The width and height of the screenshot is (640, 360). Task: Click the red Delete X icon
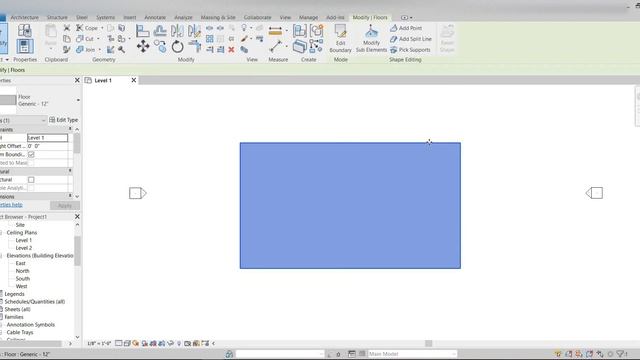click(231, 49)
